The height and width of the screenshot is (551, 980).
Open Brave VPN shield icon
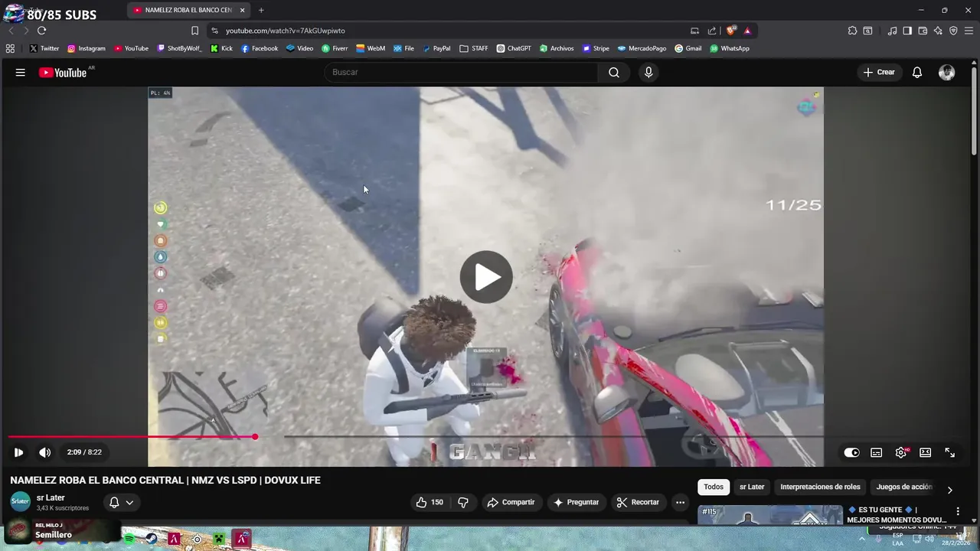tap(953, 31)
